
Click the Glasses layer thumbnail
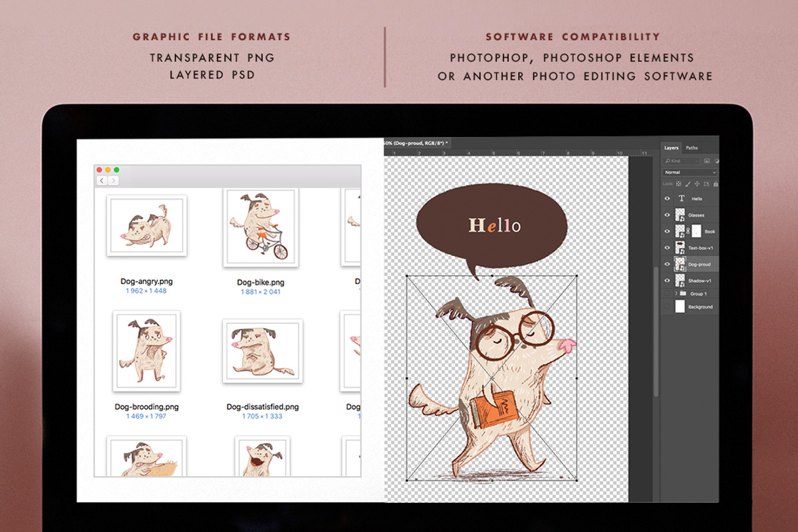pos(680,215)
